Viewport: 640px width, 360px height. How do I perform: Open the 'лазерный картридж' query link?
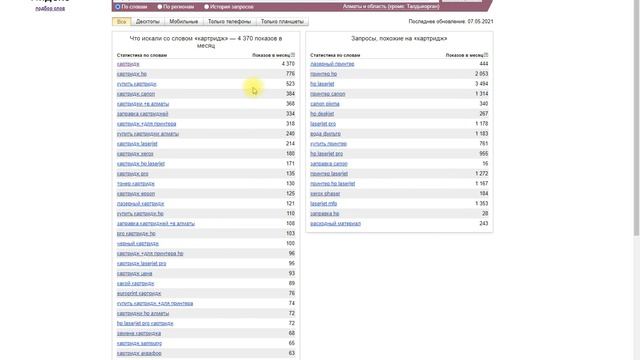[x=140, y=204]
